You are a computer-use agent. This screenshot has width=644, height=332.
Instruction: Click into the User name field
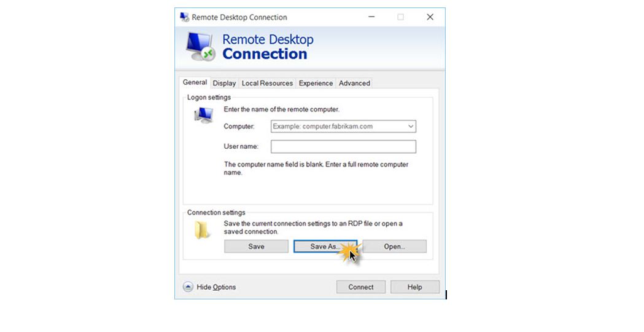point(343,146)
